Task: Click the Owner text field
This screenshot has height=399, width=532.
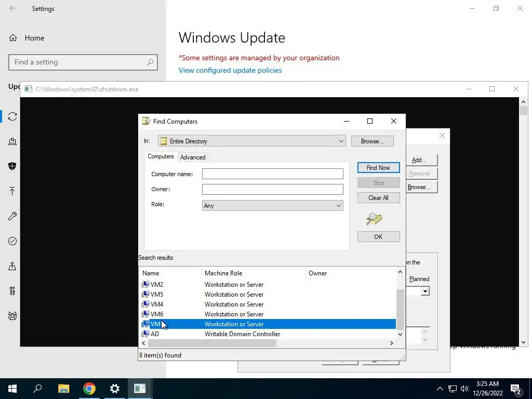Action: click(272, 189)
